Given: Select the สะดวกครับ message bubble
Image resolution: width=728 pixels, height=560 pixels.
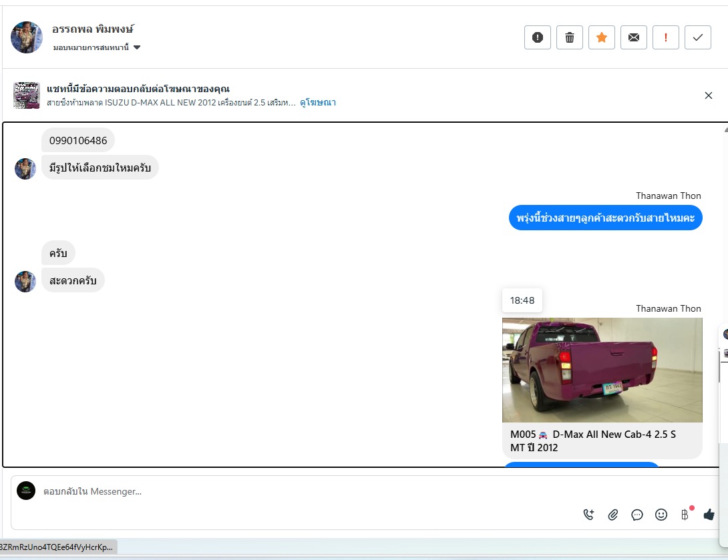Looking at the screenshot, I should click(x=73, y=280).
